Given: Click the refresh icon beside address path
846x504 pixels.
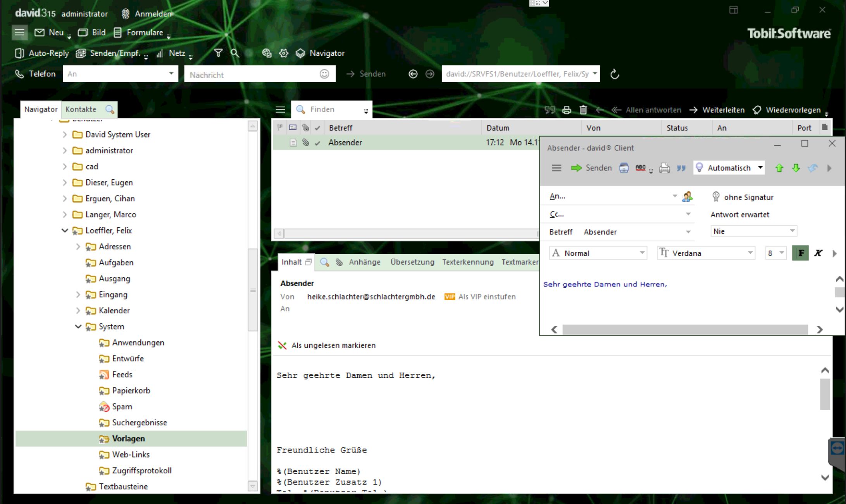Looking at the screenshot, I should coord(615,74).
